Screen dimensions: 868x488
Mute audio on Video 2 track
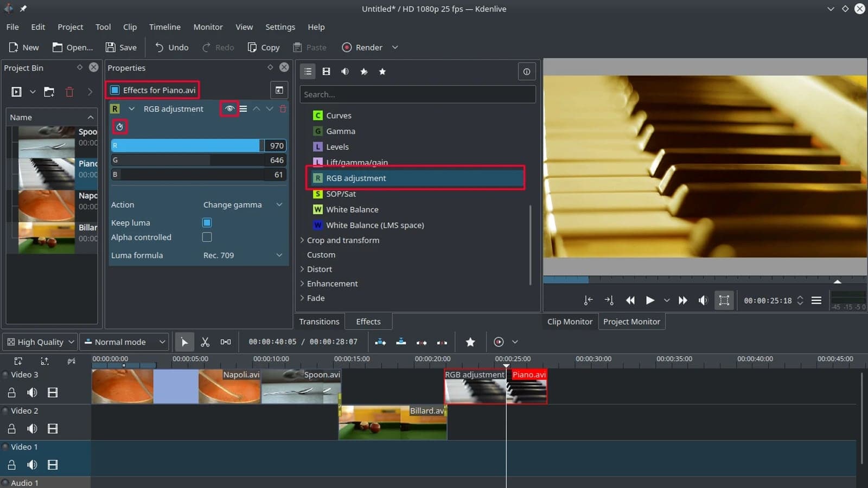(32, 429)
